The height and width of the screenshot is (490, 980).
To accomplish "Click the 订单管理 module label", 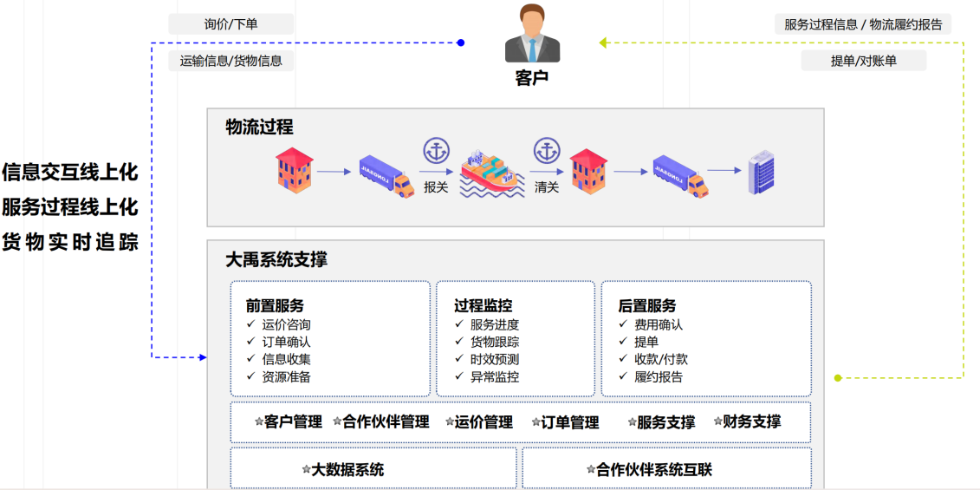I will point(570,423).
